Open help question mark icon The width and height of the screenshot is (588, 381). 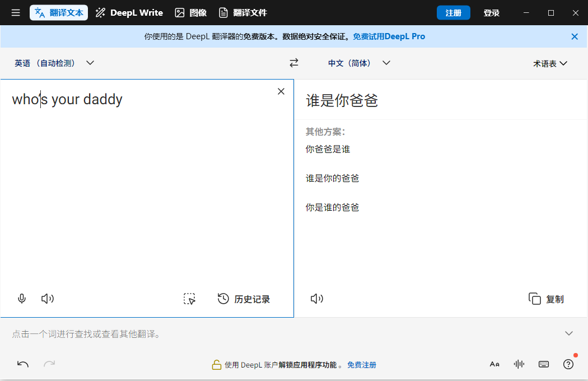[568, 364]
